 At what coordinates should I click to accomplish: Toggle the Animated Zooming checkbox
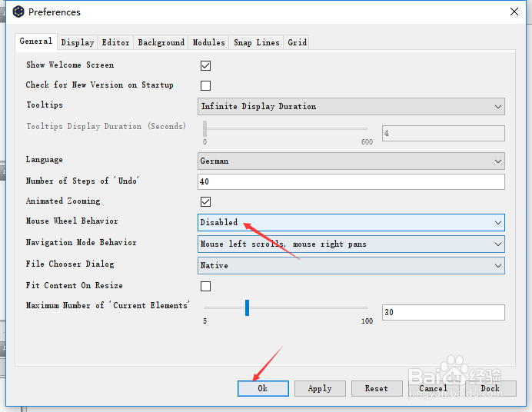tap(205, 201)
